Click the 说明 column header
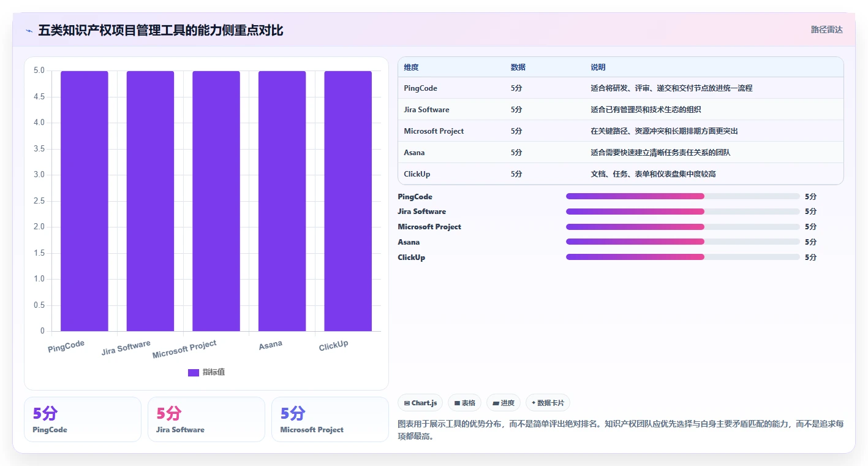 tap(598, 67)
